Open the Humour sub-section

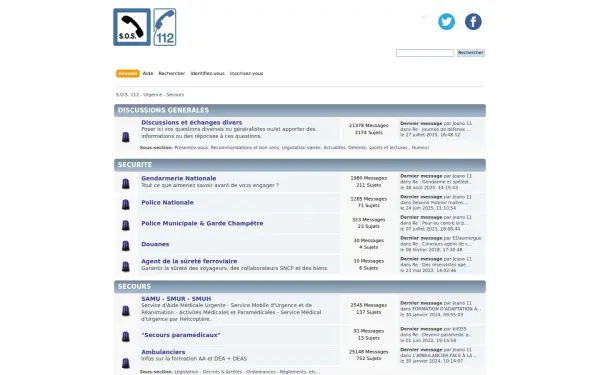(x=421, y=148)
